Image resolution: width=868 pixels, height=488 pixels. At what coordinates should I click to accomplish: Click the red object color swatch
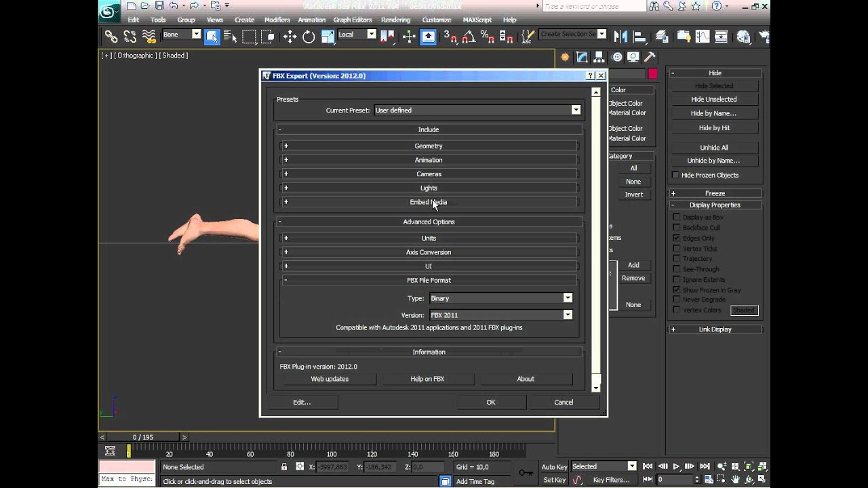(652, 74)
